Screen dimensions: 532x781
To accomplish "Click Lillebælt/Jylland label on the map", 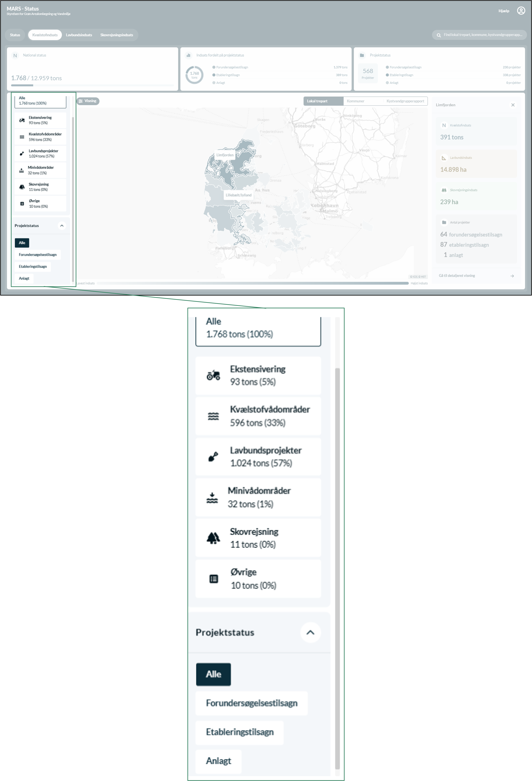I will (238, 195).
